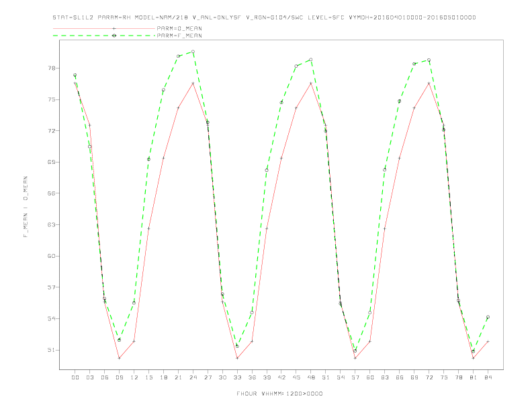Click the x-axis hour label 09
The image size is (532, 411).
(119, 377)
